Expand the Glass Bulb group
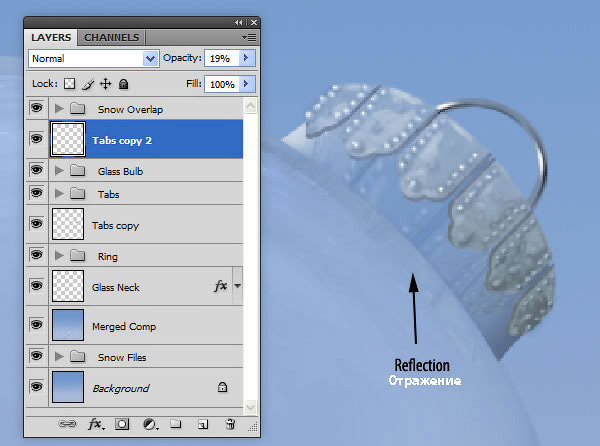 pyautogui.click(x=59, y=171)
